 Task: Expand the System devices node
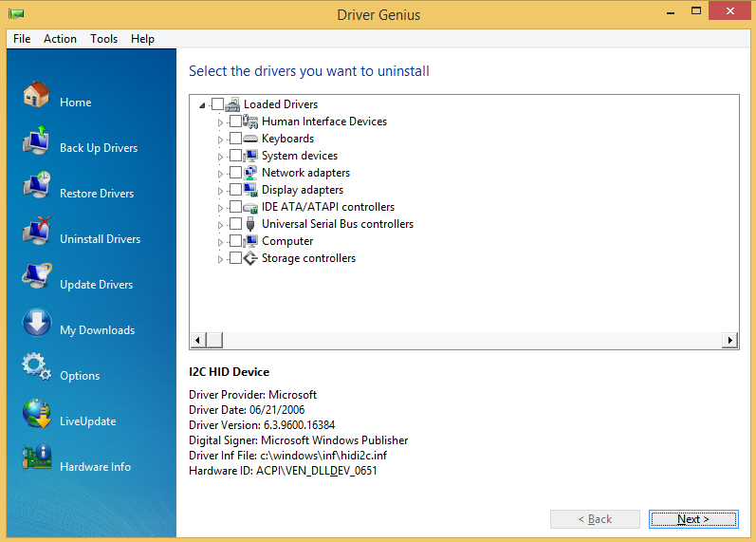click(220, 157)
